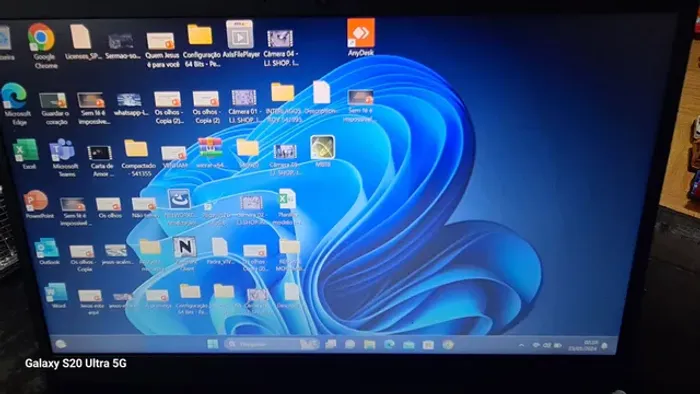Open Chrome from the taskbar
This screenshot has height=394, width=700.
[x=448, y=344]
